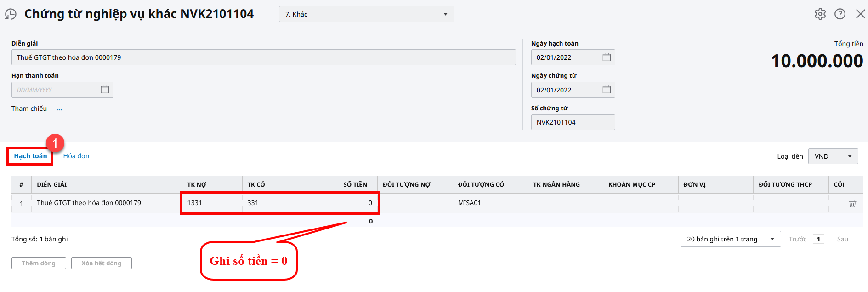
Task: Click the Diễn giải text field
Action: (263, 57)
